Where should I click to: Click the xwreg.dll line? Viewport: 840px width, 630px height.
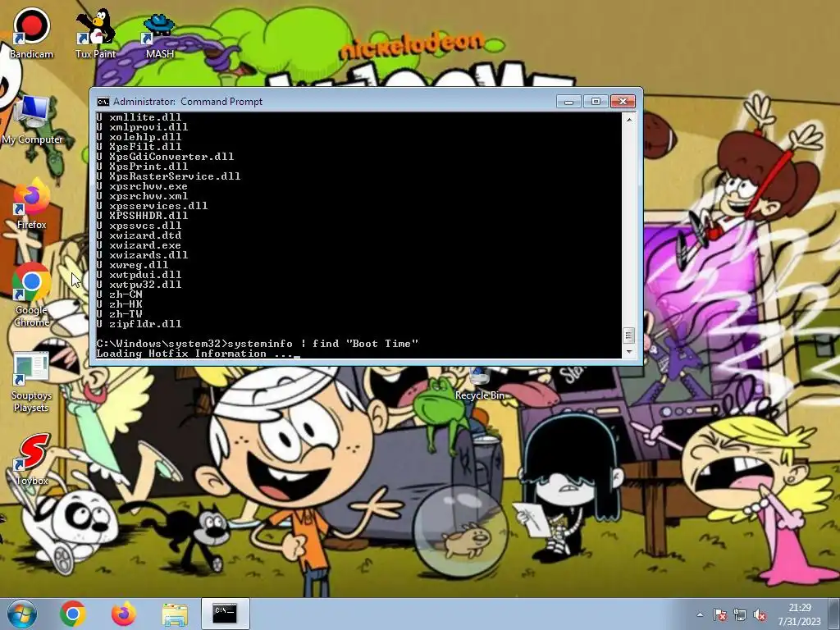coord(133,265)
